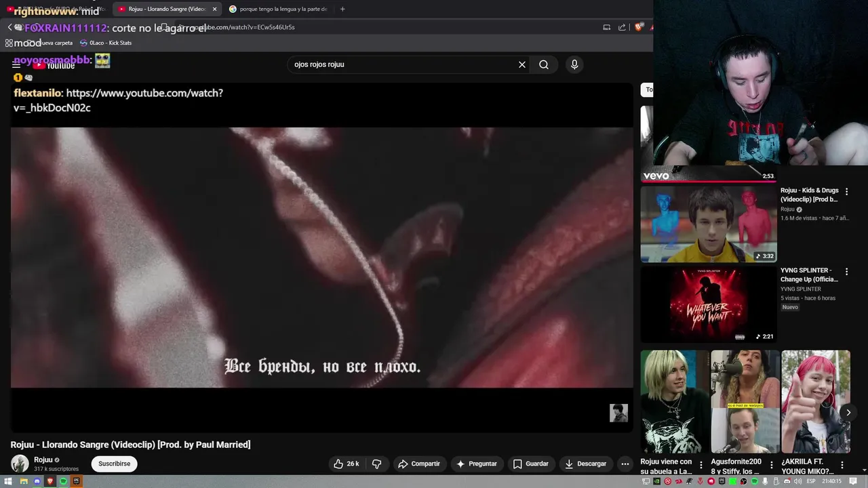Go back with the browser back arrow
This screenshot has height=488, width=868.
(9, 27)
